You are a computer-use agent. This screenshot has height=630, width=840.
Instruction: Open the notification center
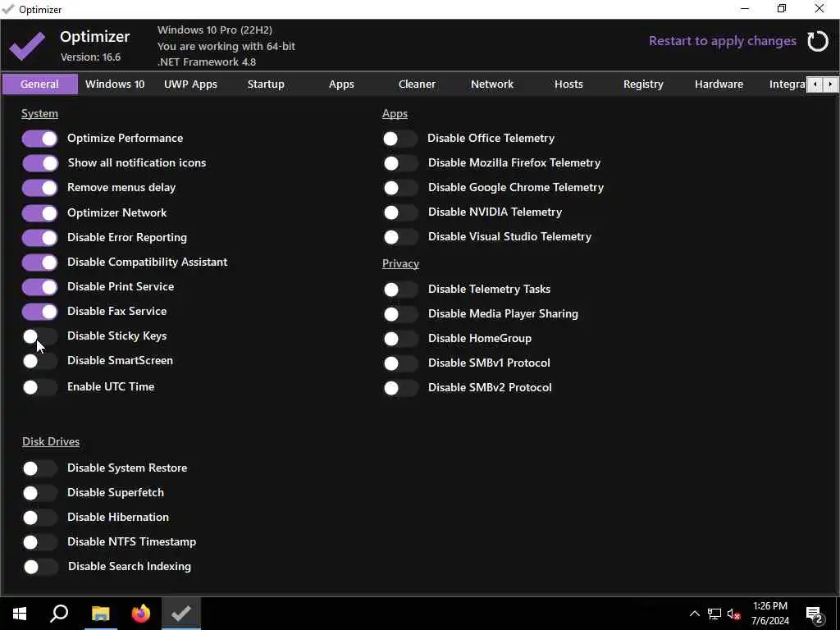click(x=815, y=614)
